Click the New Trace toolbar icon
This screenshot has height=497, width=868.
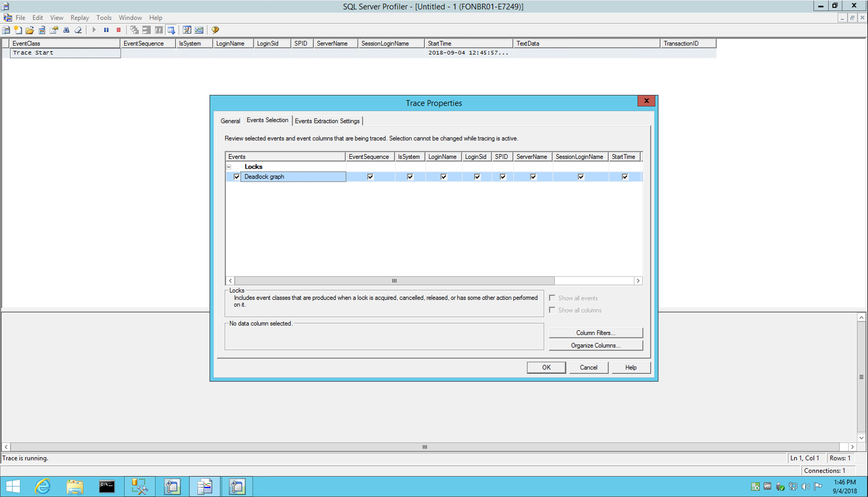(x=6, y=30)
